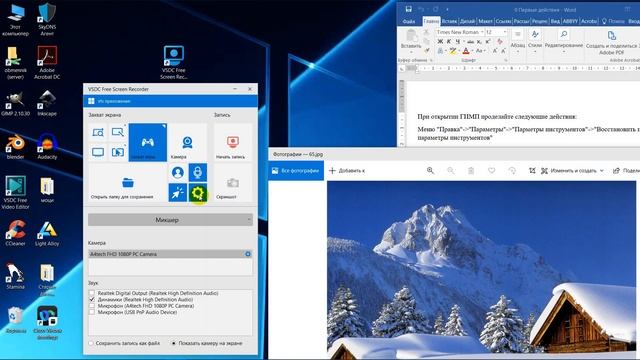Choose rectangle-with-pointer capture tile in top row
640x360 pixels.
click(x=118, y=132)
